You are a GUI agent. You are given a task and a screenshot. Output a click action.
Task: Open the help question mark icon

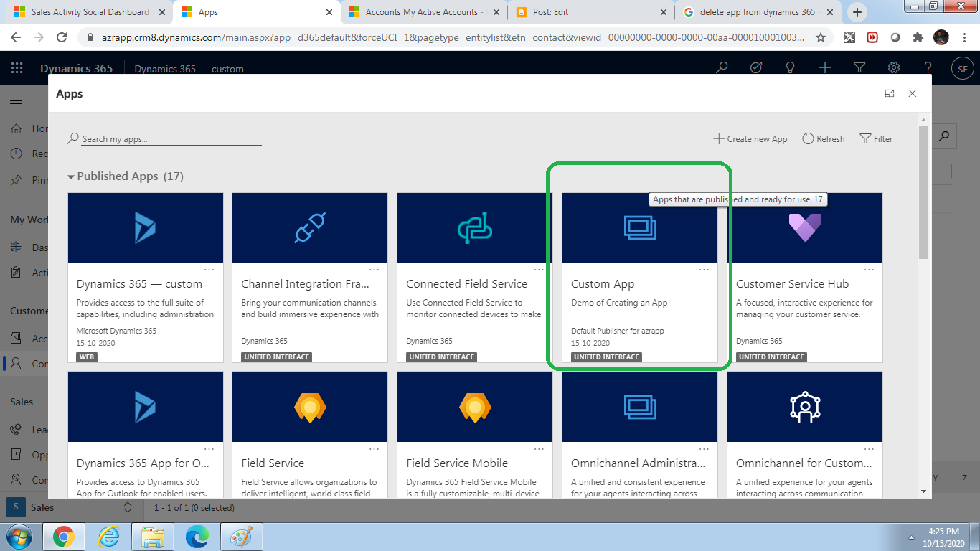pos(928,68)
